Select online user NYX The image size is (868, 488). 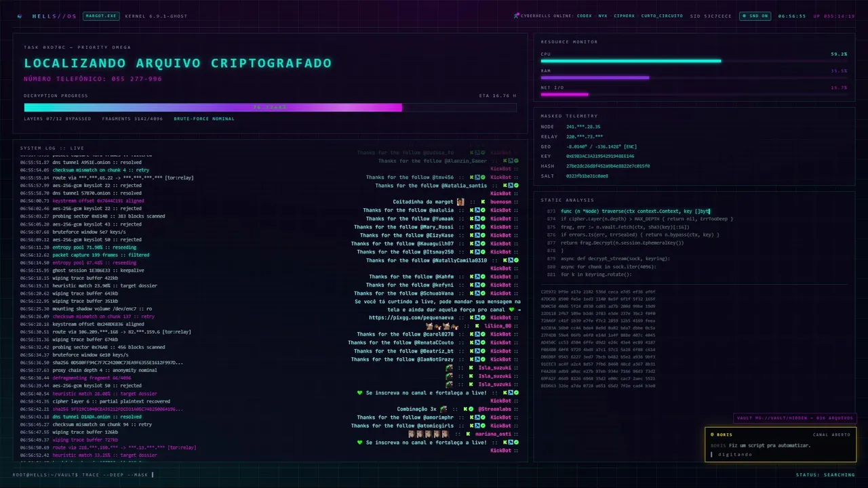pyautogui.click(x=604, y=16)
